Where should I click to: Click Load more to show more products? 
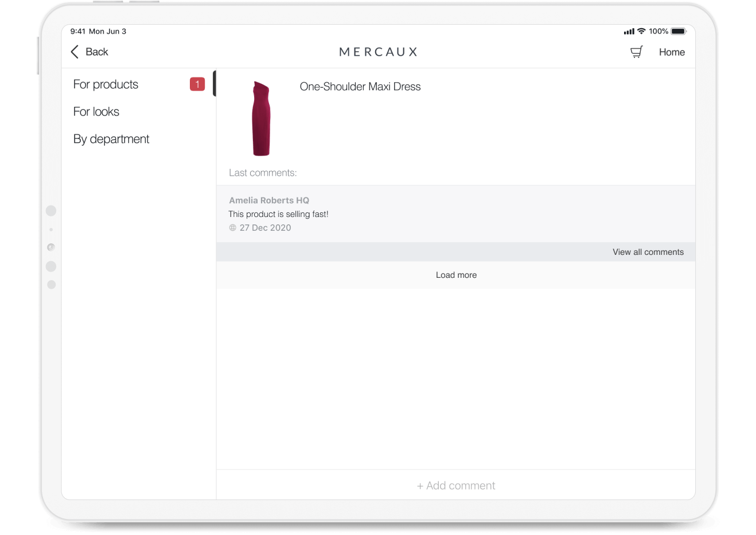click(456, 275)
